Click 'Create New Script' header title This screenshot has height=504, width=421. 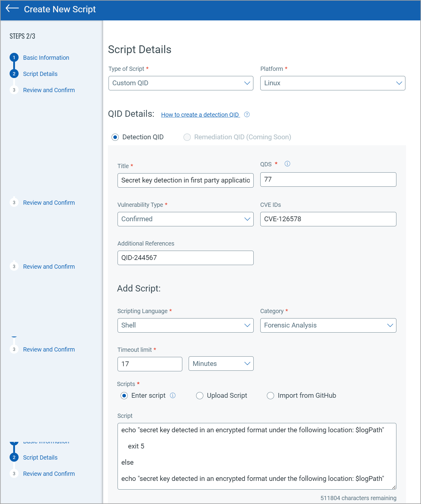(60, 9)
